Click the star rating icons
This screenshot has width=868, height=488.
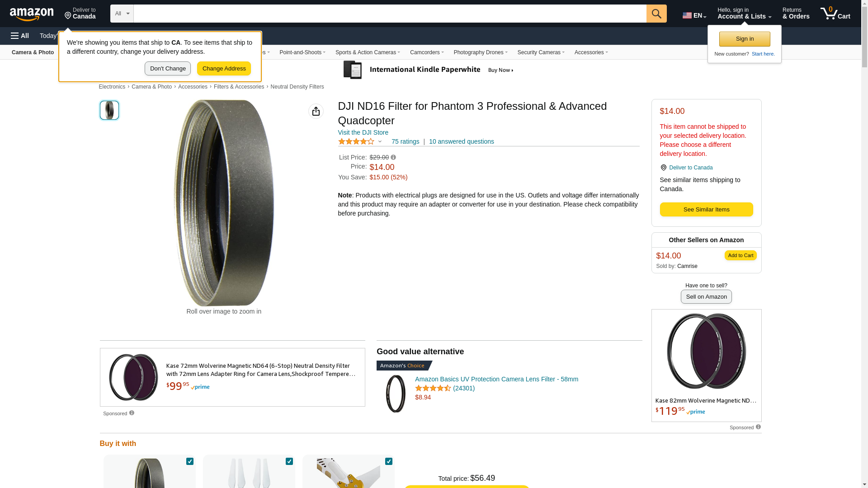tap(356, 142)
